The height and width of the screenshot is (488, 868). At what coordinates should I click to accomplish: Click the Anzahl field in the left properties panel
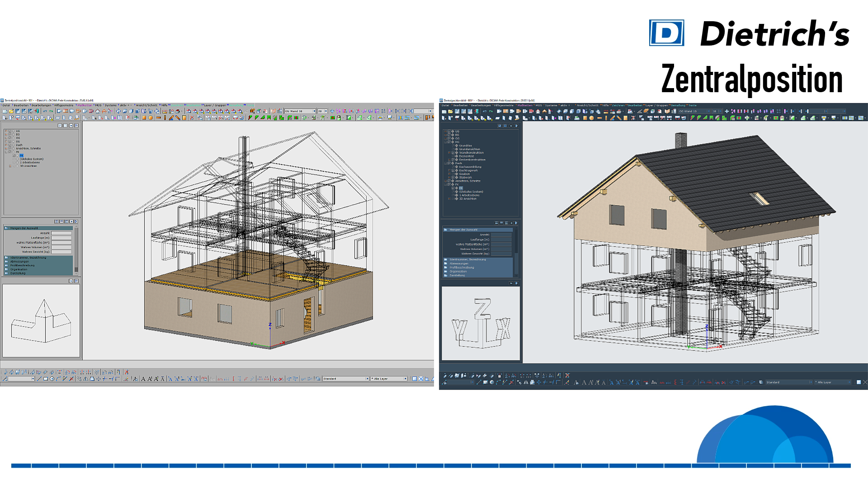click(61, 233)
